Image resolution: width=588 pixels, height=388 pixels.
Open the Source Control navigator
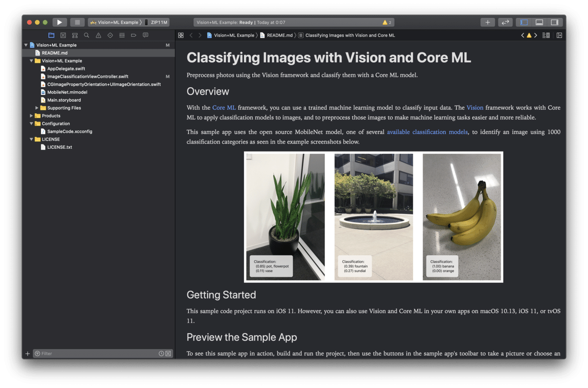coord(63,35)
